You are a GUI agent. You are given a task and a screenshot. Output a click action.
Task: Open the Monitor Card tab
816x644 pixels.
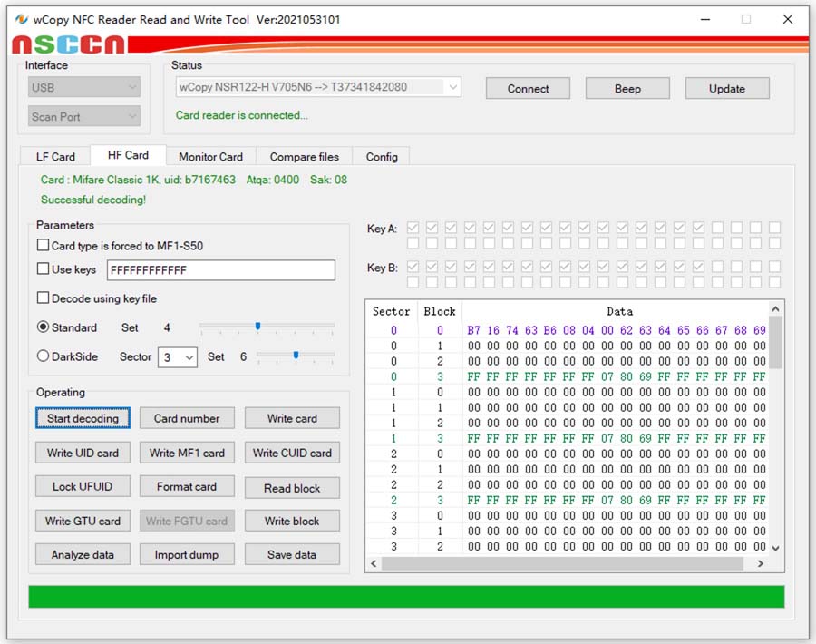[210, 157]
